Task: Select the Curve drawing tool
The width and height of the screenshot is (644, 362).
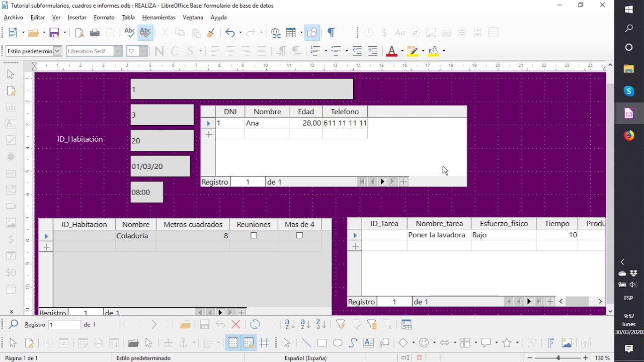Action: click(353, 343)
